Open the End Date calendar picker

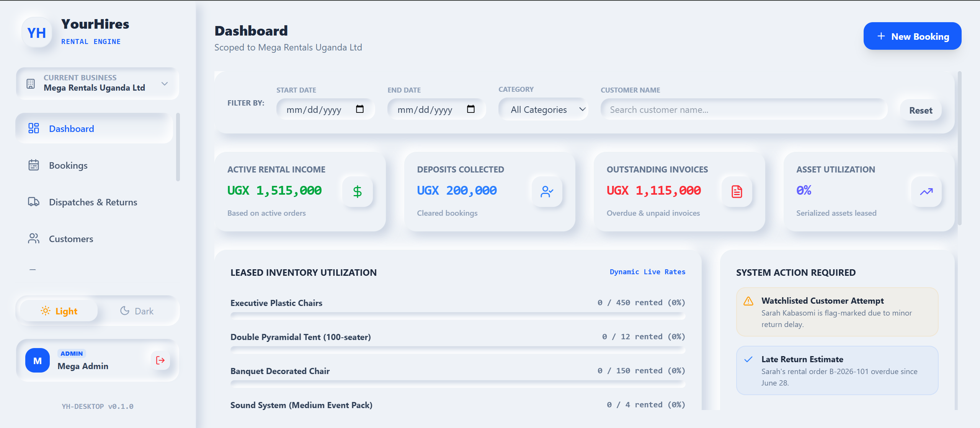[471, 109]
